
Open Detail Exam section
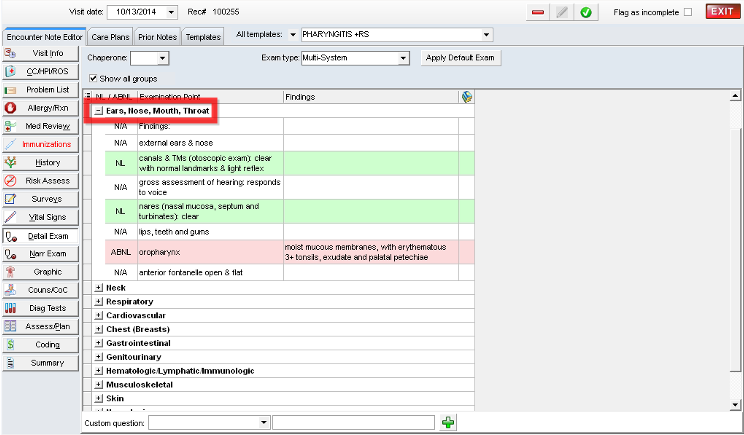click(x=40, y=236)
